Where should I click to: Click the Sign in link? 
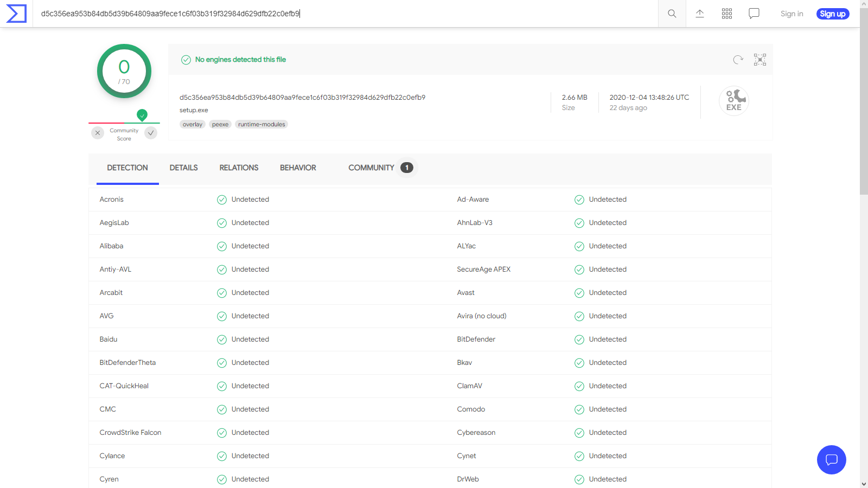pyautogui.click(x=792, y=14)
